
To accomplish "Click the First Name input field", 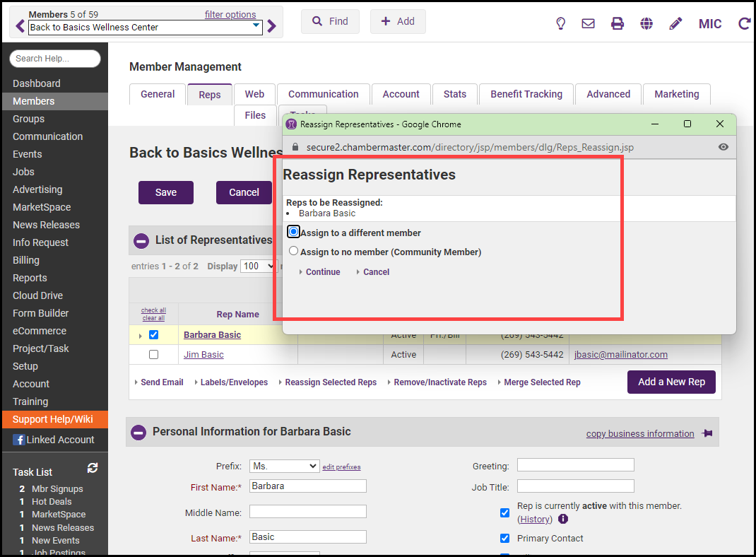I will point(308,486).
